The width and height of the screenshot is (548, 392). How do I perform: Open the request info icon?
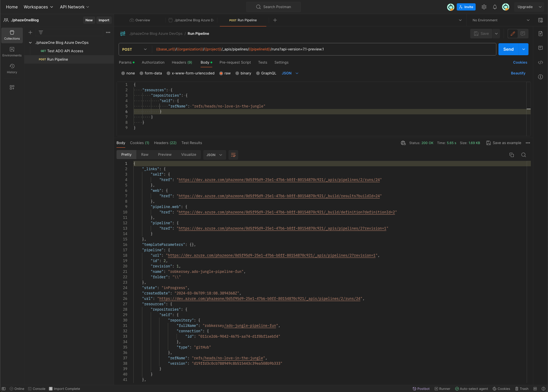pyautogui.click(x=540, y=77)
